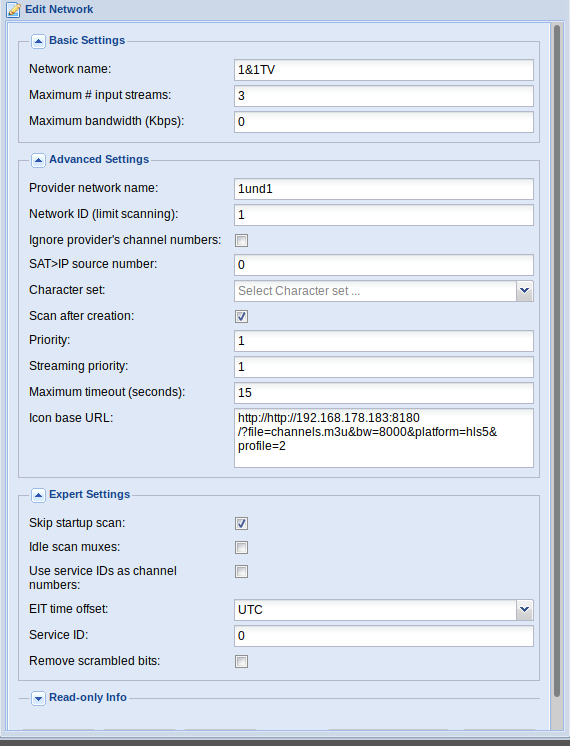Focus the Service ID input field
570x746 pixels.
pyautogui.click(x=383, y=636)
